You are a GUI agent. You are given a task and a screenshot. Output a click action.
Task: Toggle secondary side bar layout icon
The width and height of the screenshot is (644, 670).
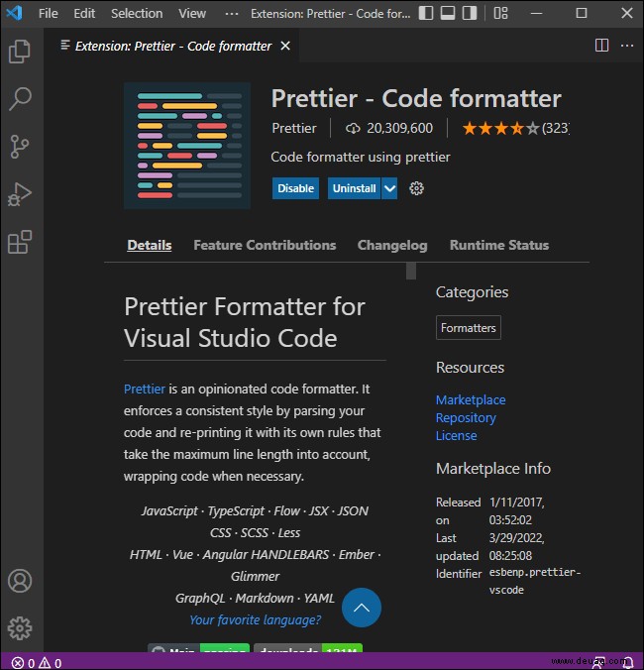tap(470, 13)
